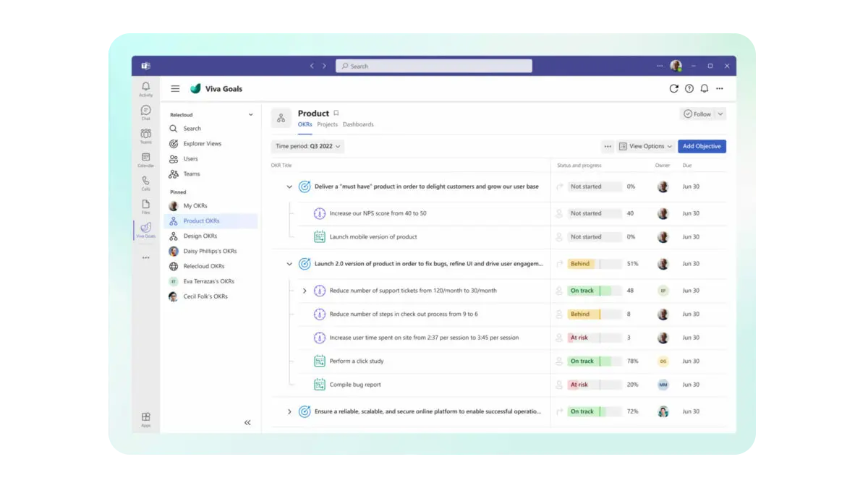Viewport: 868px width, 488px height.
Task: Click the MM owner avatar on bug report row
Action: pyautogui.click(x=663, y=385)
